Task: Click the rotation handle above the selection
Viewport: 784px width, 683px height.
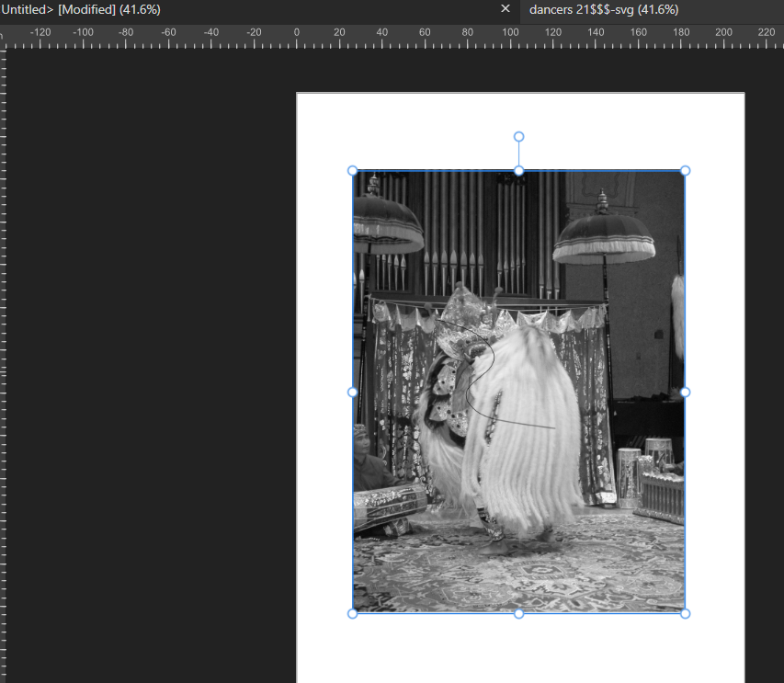Action: pyautogui.click(x=518, y=136)
